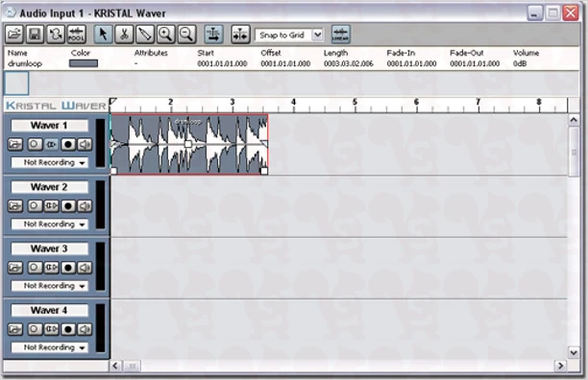This screenshot has height=380, width=588.
Task: Expand Waver 4 Not Recording dropdown
Action: (50, 347)
